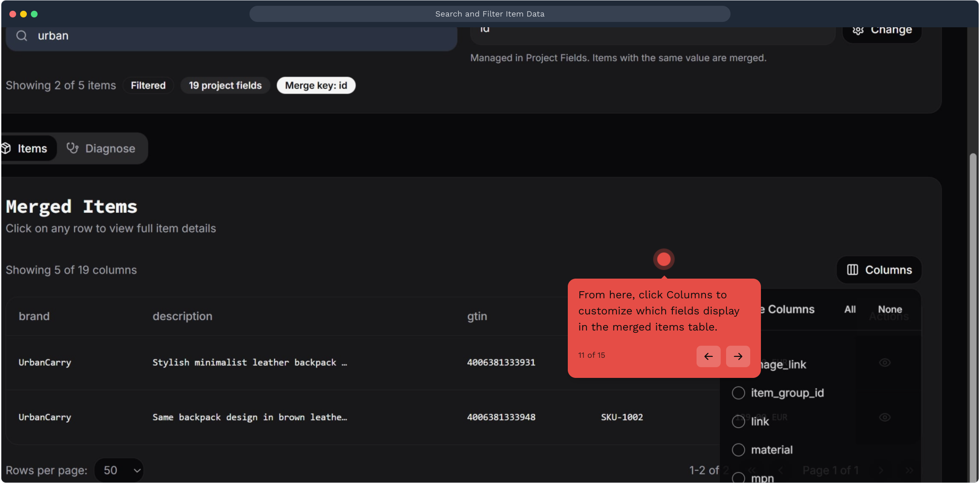Image resolution: width=980 pixels, height=483 pixels.
Task: Go to previous tour step arrow
Action: [708, 356]
